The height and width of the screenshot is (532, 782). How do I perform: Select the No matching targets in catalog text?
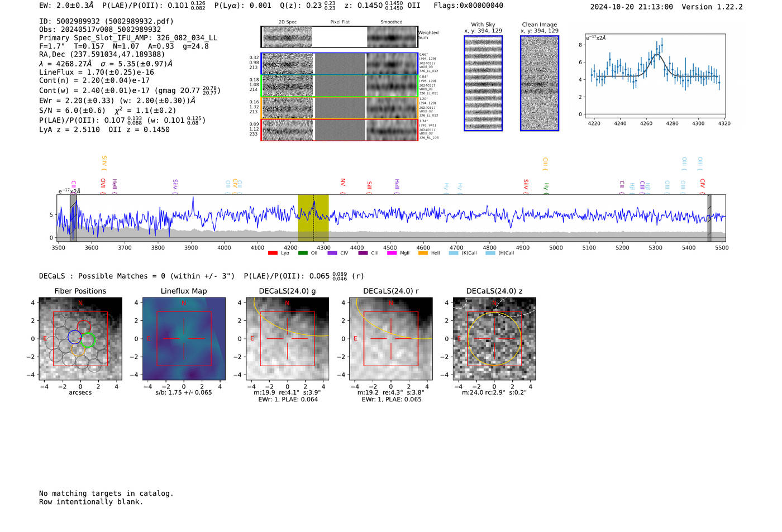coord(106,493)
